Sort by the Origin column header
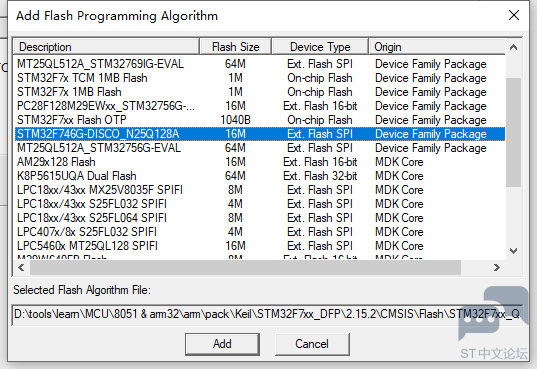The image size is (537, 369). point(437,47)
